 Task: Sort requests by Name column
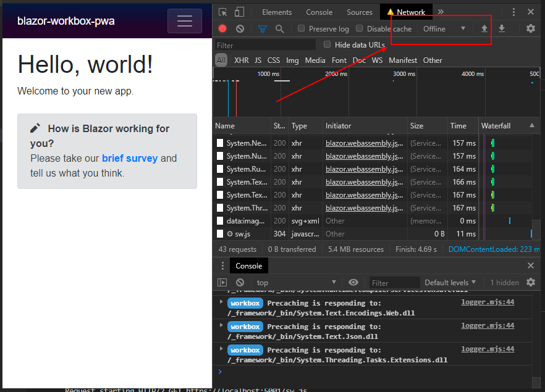pyautogui.click(x=242, y=126)
